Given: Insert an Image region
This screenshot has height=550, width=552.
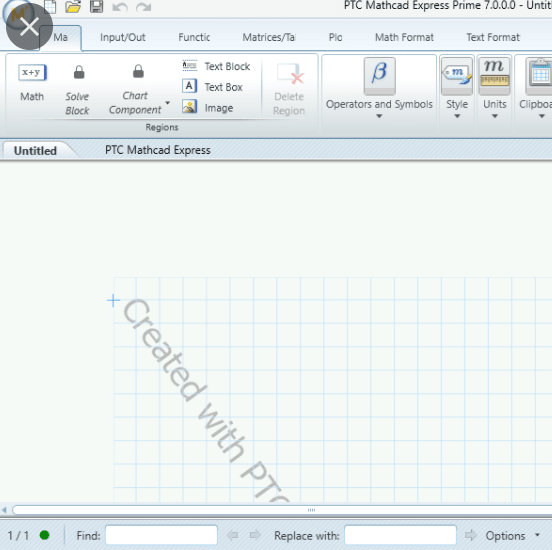Looking at the screenshot, I should point(207,107).
